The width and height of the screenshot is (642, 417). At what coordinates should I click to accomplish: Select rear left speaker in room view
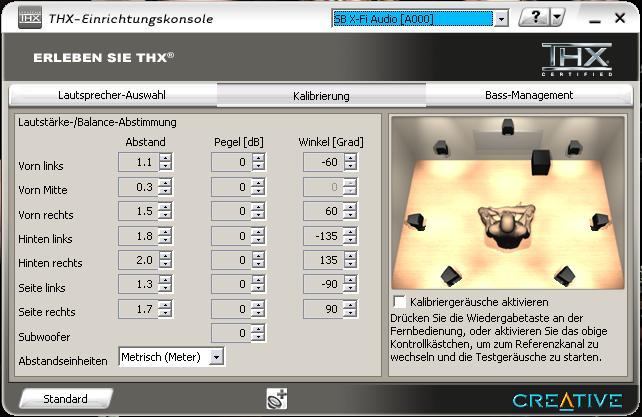tap(452, 276)
